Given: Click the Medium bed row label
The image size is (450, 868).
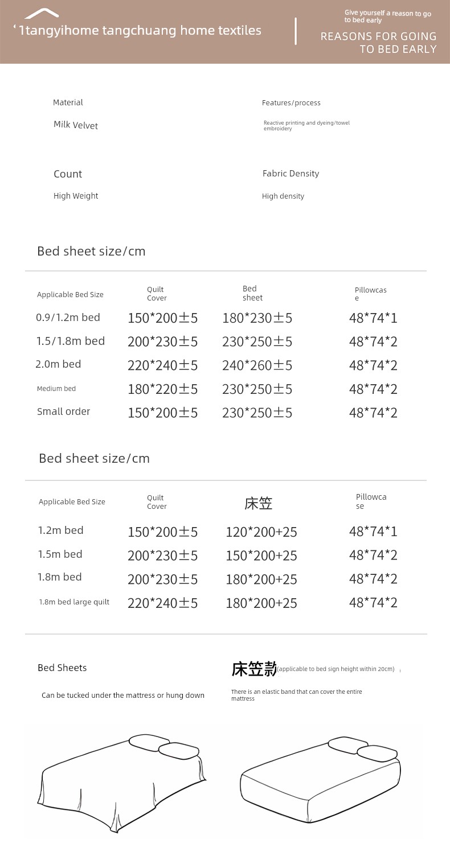Looking at the screenshot, I should [x=56, y=389].
